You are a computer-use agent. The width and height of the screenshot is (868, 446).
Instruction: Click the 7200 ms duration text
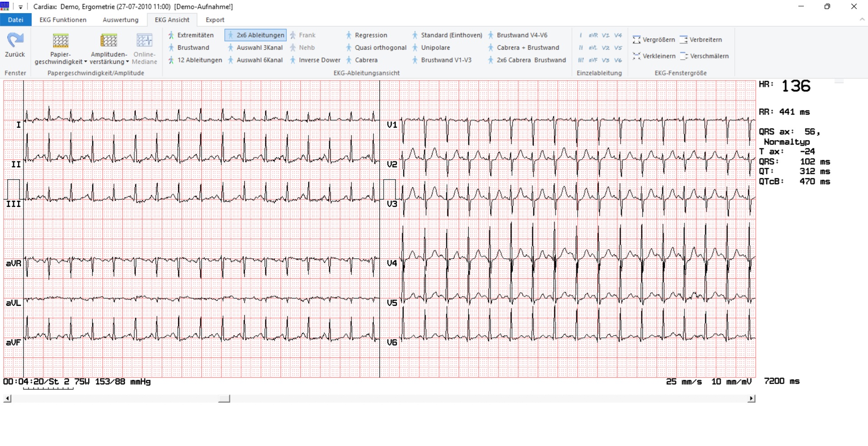(782, 381)
